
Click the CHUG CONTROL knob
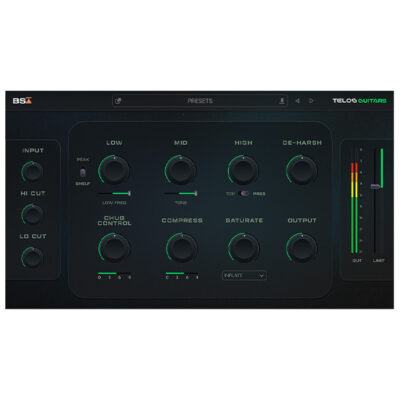click(x=114, y=248)
